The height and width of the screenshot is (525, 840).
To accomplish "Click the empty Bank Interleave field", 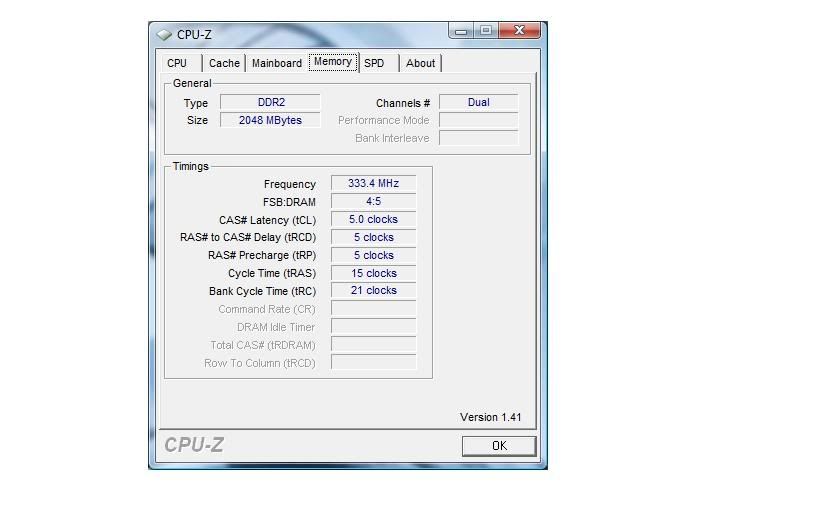I will pyautogui.click(x=478, y=138).
